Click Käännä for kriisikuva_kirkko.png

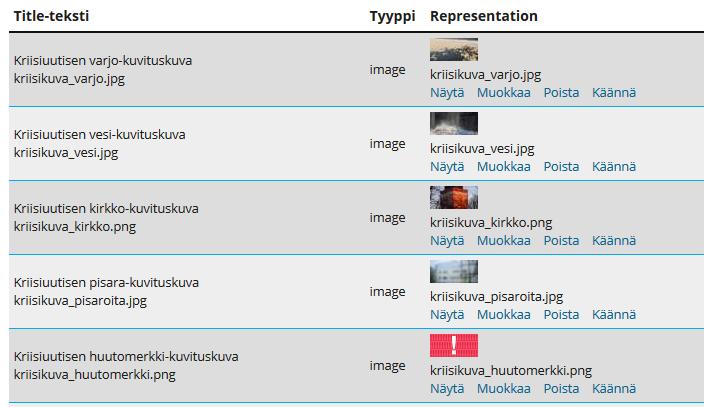(x=614, y=241)
